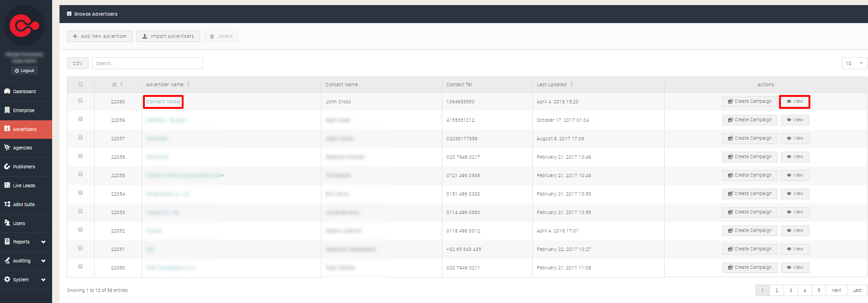Click the Convertr logo icon
The image size is (868, 303).
[x=24, y=25]
